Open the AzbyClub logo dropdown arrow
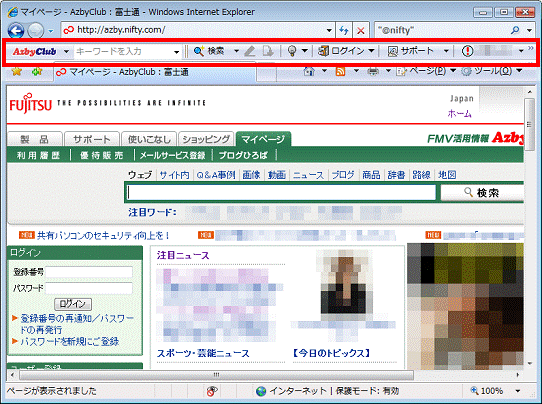This screenshot has height=404, width=542. tap(66, 51)
